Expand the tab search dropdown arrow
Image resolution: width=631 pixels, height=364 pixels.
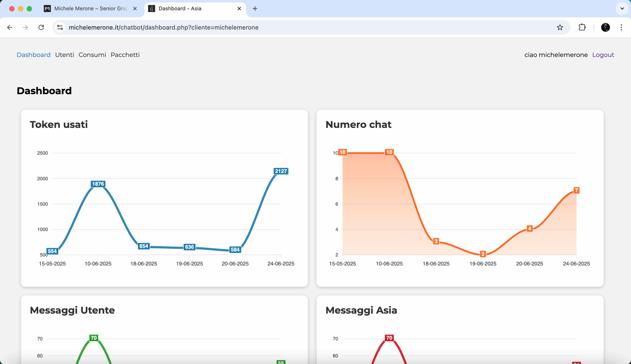coord(622,8)
